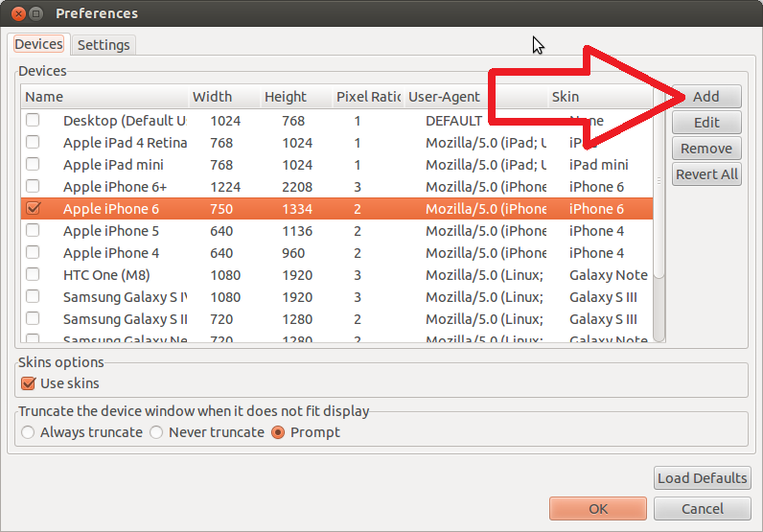This screenshot has width=763, height=532.
Task: Select the Devices tab
Action: (38, 44)
